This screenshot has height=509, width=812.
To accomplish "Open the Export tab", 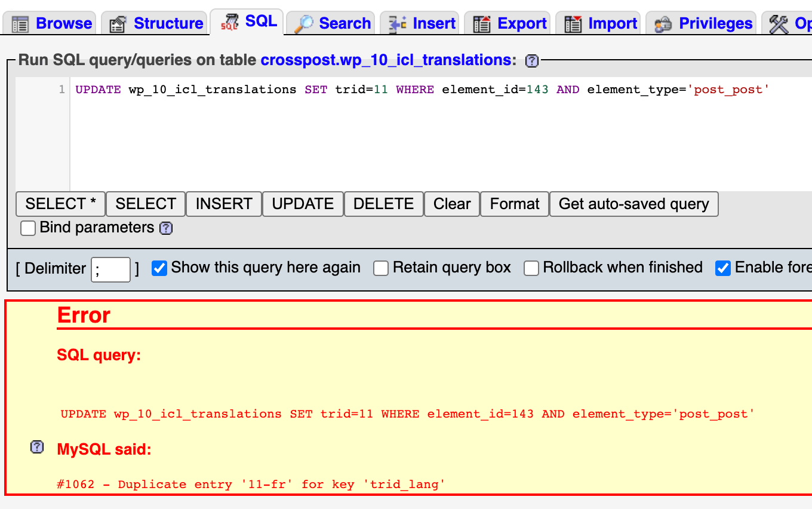I will (507, 23).
